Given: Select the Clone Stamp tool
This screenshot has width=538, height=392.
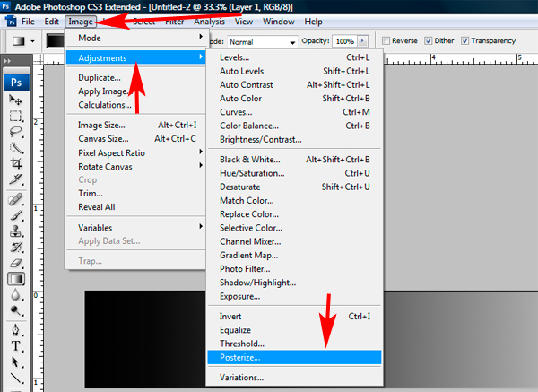Looking at the screenshot, I should click(x=15, y=231).
